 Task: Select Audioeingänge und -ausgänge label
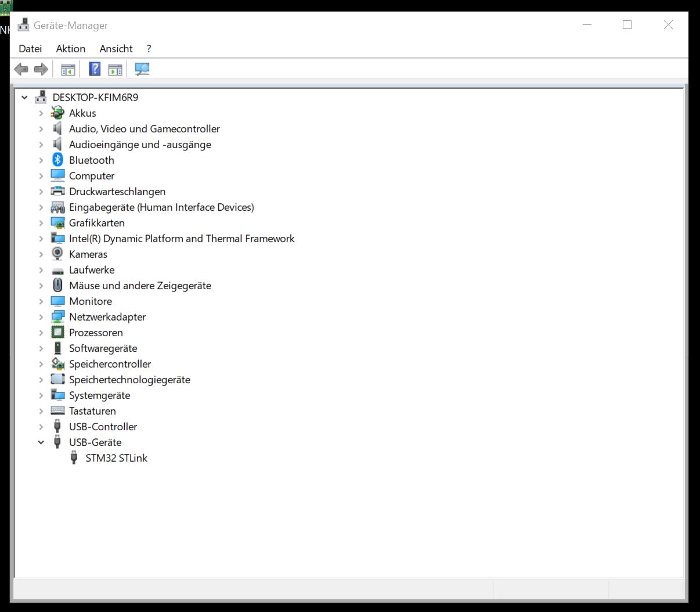coord(140,145)
